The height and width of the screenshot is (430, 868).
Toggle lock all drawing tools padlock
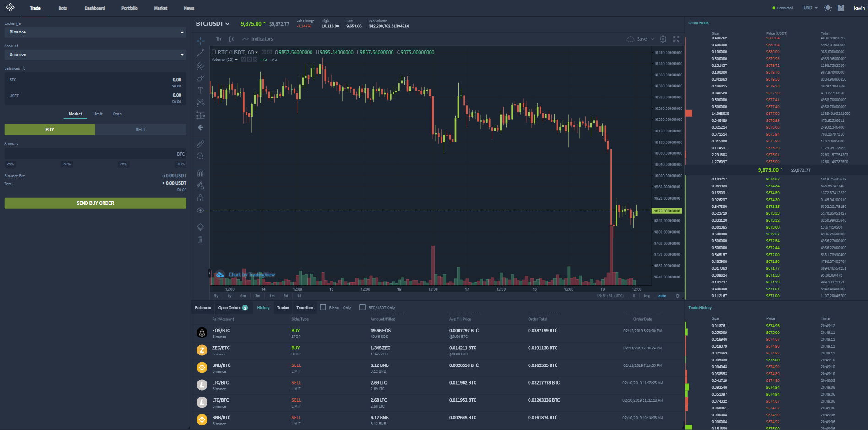pos(200,198)
